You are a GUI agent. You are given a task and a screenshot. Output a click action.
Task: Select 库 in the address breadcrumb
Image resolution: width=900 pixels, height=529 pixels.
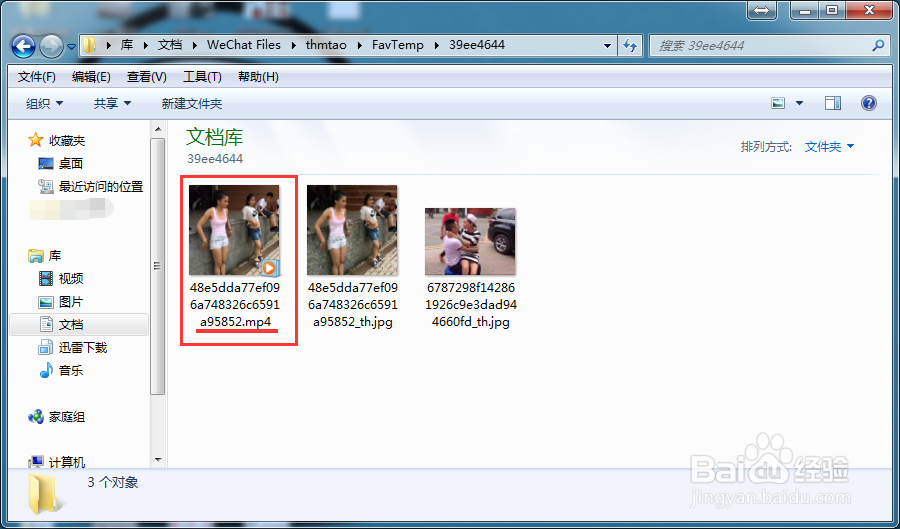[127, 45]
